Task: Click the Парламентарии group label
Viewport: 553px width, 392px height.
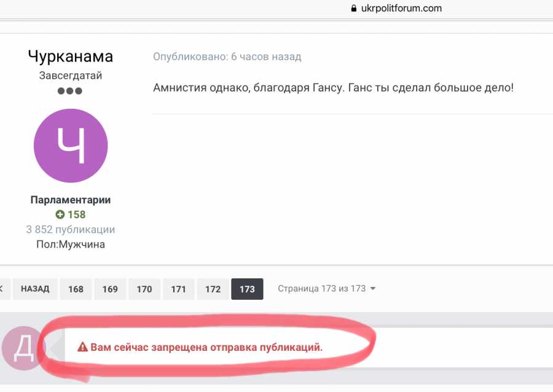Action: [x=71, y=200]
